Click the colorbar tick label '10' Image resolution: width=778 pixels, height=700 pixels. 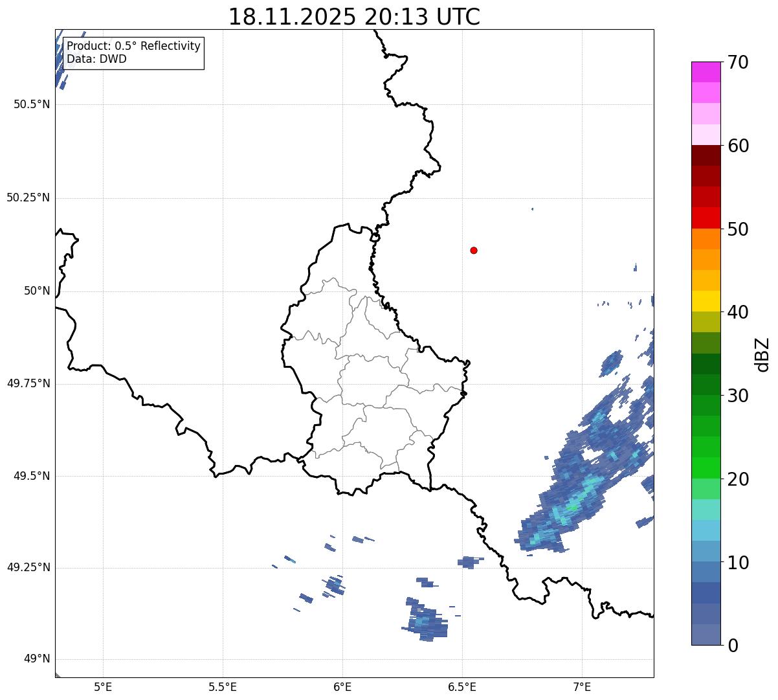pyautogui.click(x=738, y=562)
